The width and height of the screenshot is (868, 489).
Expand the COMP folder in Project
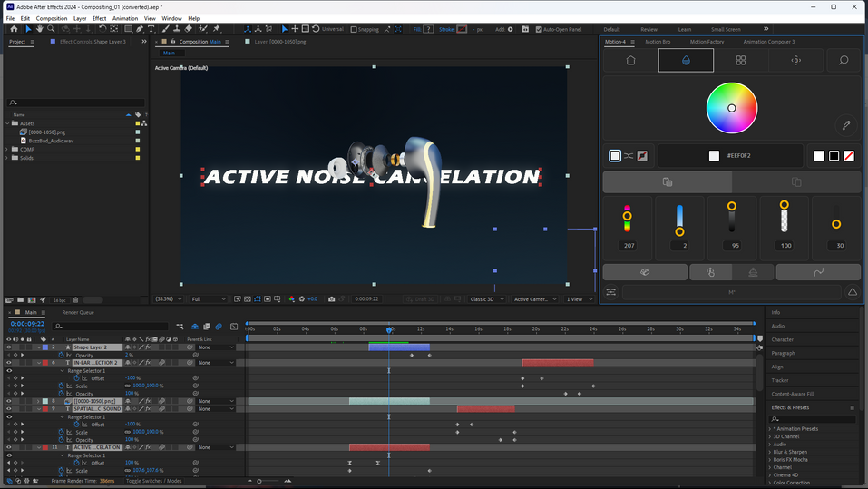coord(6,149)
